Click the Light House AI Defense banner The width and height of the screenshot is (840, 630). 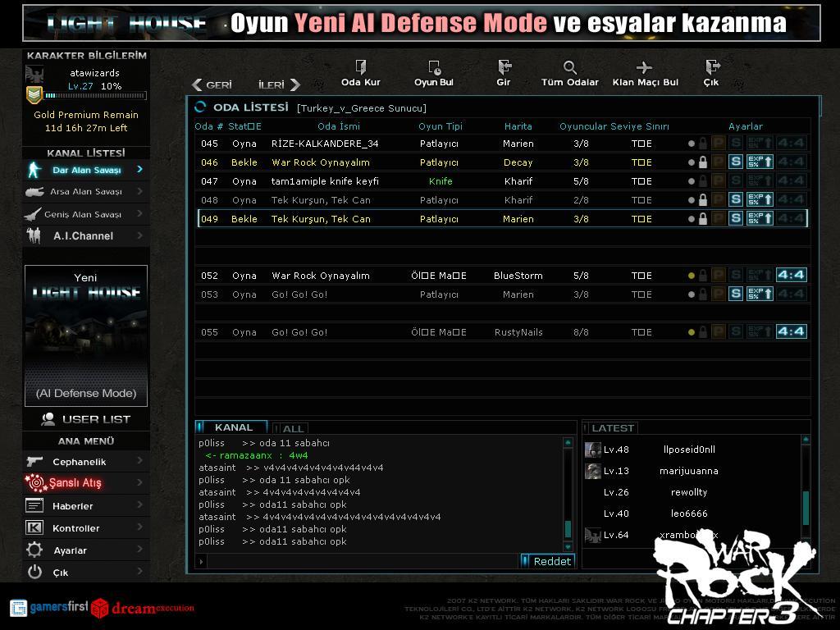tap(421, 23)
